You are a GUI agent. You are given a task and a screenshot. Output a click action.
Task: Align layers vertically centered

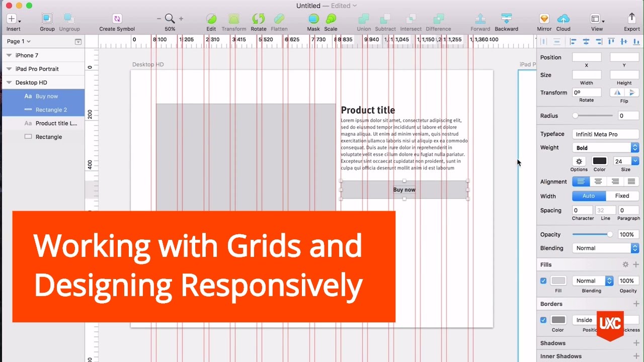point(624,42)
